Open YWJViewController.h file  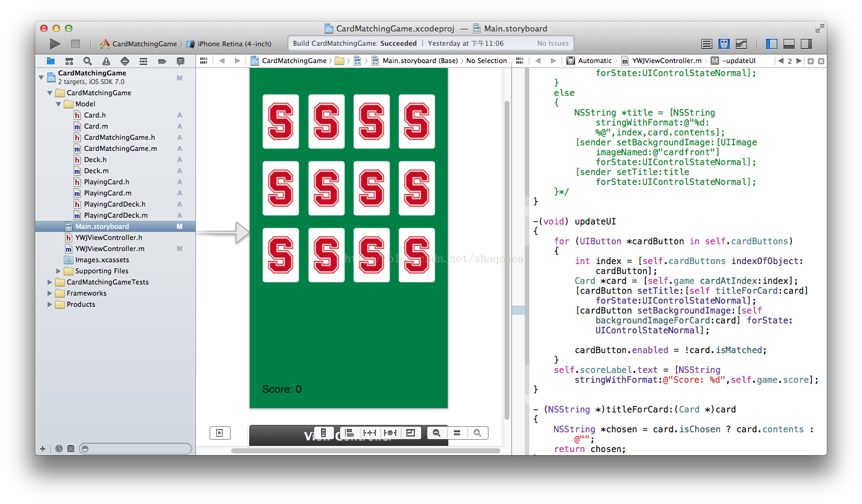click(115, 237)
